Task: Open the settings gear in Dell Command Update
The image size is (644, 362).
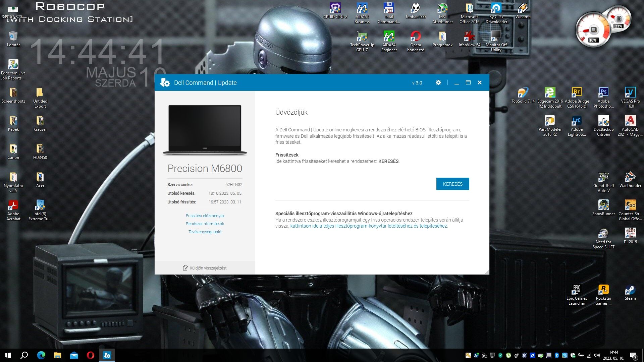Action: pyautogui.click(x=438, y=82)
